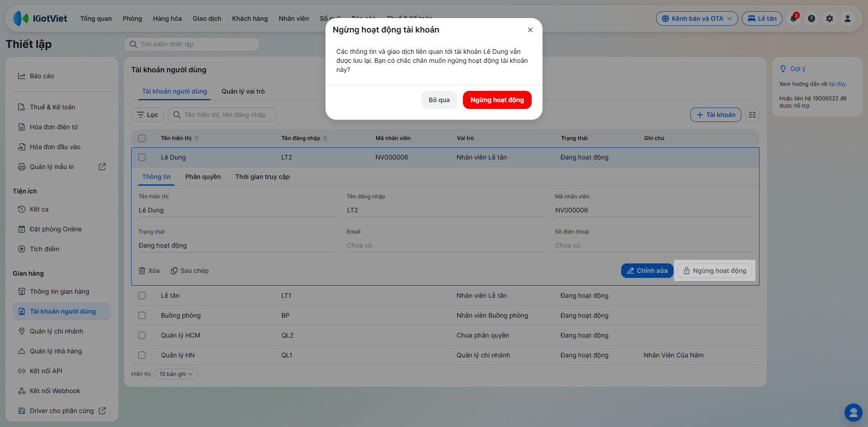Open Kết nối Webhook sidebar item
This screenshot has width=868, height=427.
coord(62,391)
